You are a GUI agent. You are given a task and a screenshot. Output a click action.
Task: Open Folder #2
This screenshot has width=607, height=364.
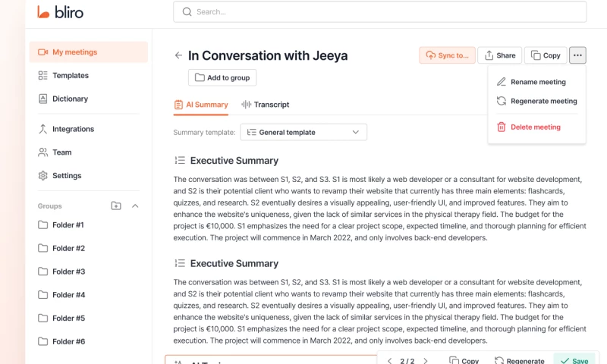coord(68,248)
